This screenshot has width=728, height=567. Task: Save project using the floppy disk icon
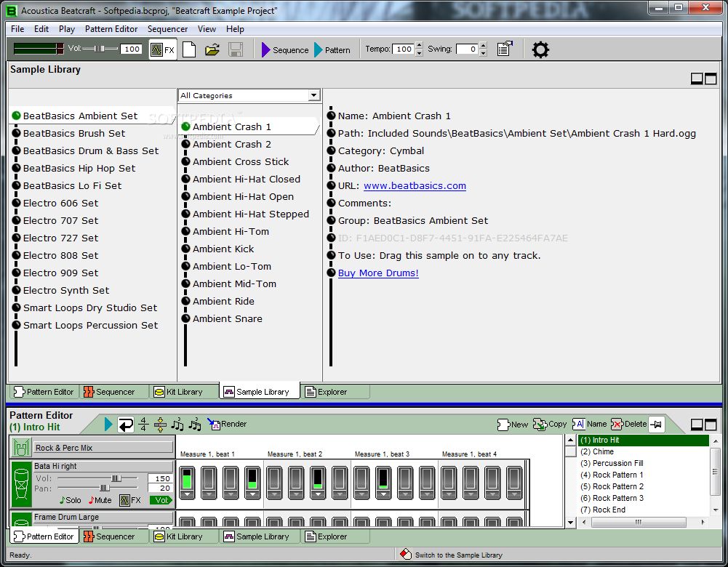tap(236, 49)
